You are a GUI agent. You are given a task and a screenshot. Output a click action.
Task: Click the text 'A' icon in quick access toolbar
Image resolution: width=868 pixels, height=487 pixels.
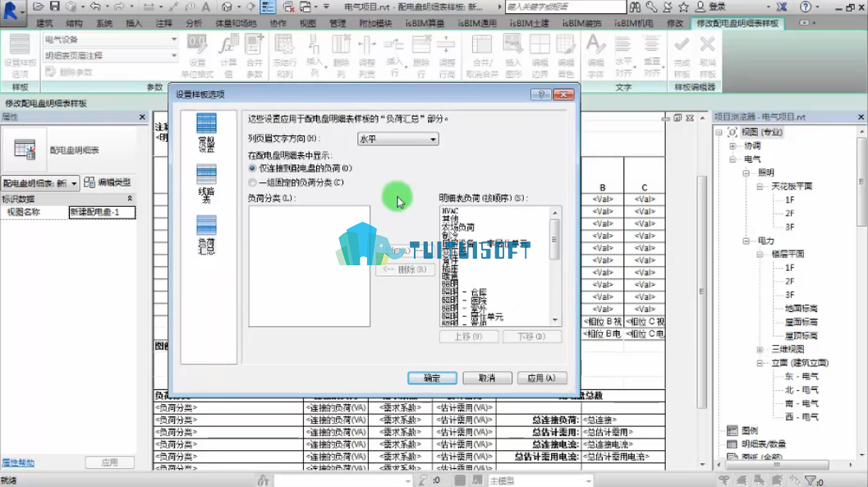click(x=206, y=7)
